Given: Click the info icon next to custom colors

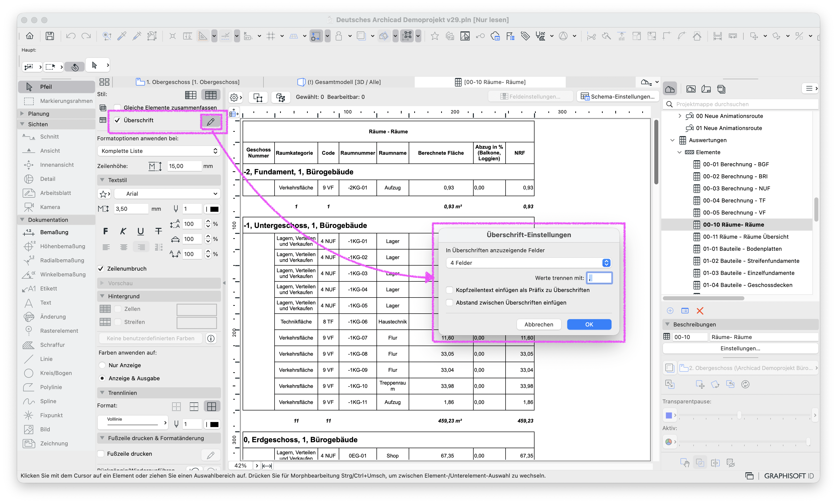Looking at the screenshot, I should click(x=211, y=338).
